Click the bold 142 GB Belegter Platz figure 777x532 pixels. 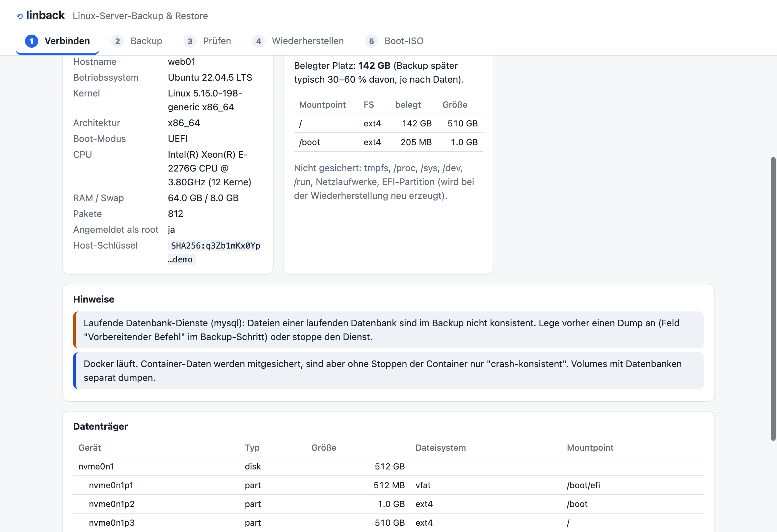click(x=374, y=66)
